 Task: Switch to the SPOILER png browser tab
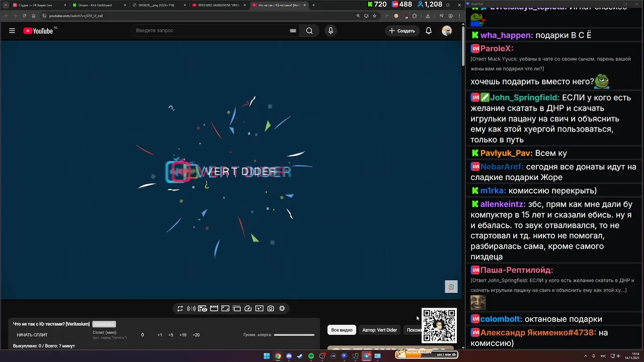coord(158,5)
